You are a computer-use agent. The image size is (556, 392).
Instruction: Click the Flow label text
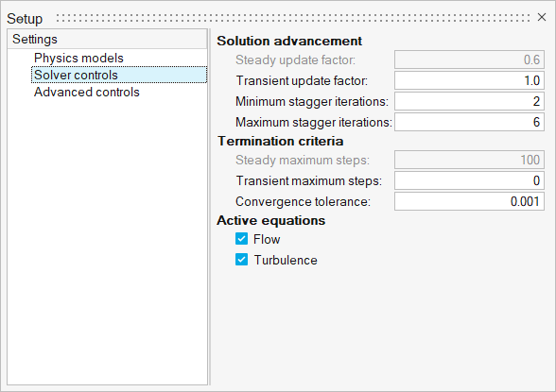(x=267, y=239)
